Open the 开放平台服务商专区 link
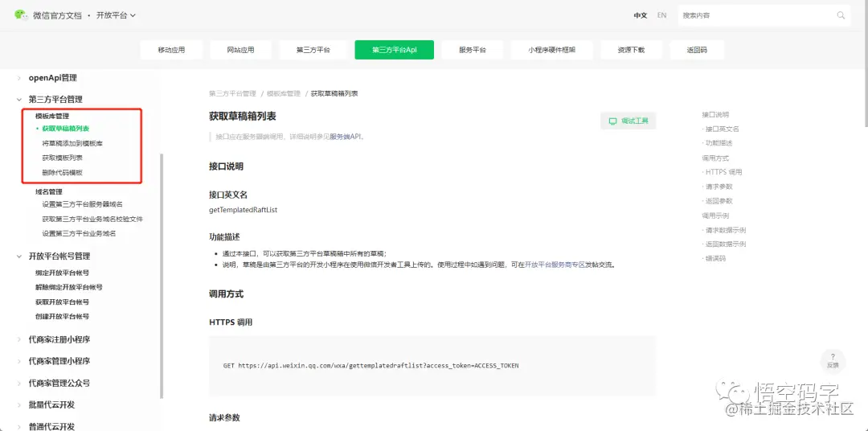 [555, 265]
